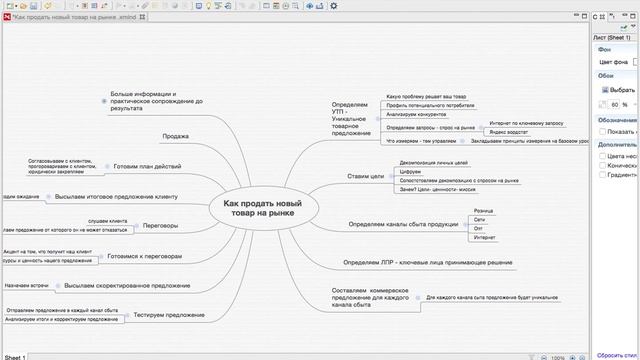
Task: Select the 'Анализируем конкурентов' subtopic
Action: point(416,114)
